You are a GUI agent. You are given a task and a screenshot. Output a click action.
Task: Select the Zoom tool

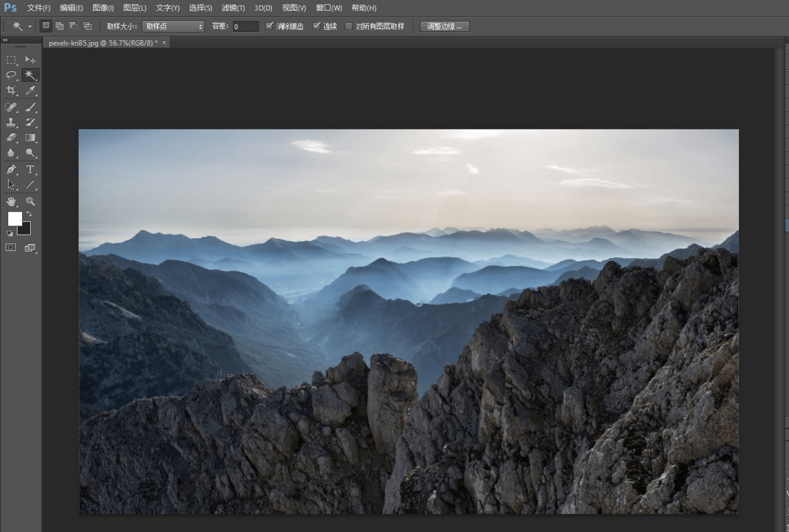[30, 202]
